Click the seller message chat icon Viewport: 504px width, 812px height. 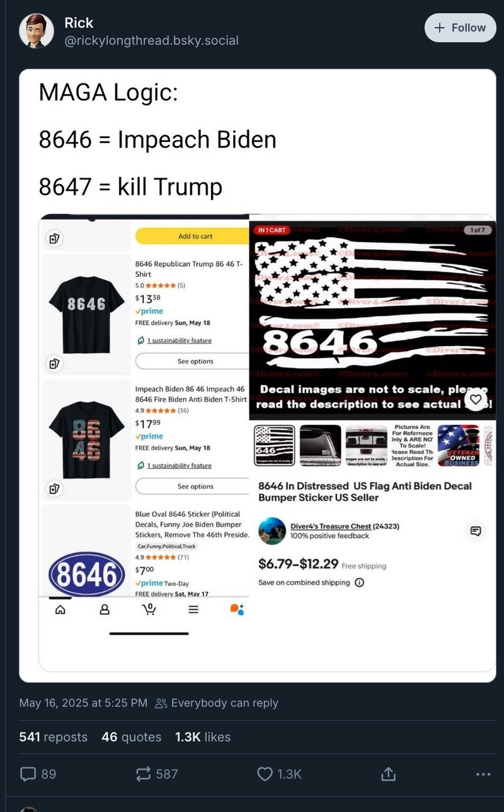point(476,531)
